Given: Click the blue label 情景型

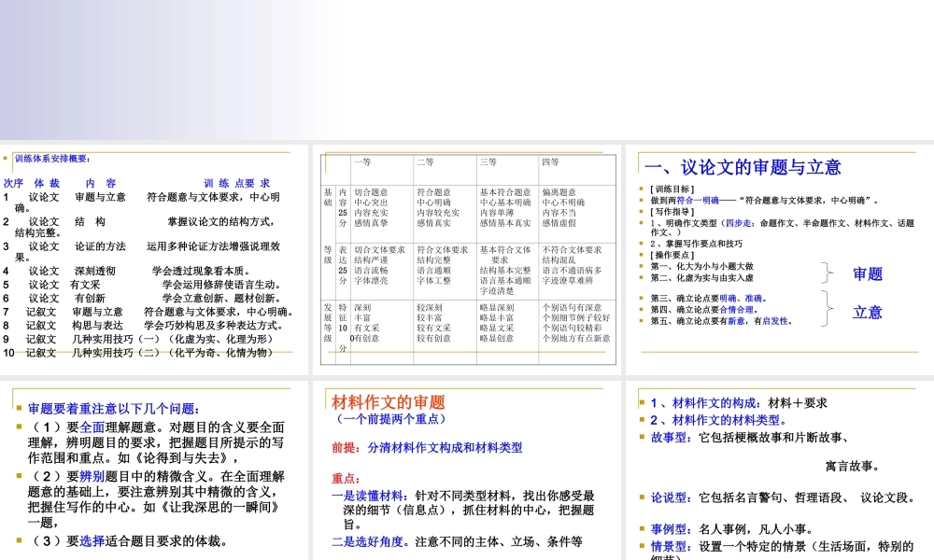Looking at the screenshot, I should (x=669, y=546).
